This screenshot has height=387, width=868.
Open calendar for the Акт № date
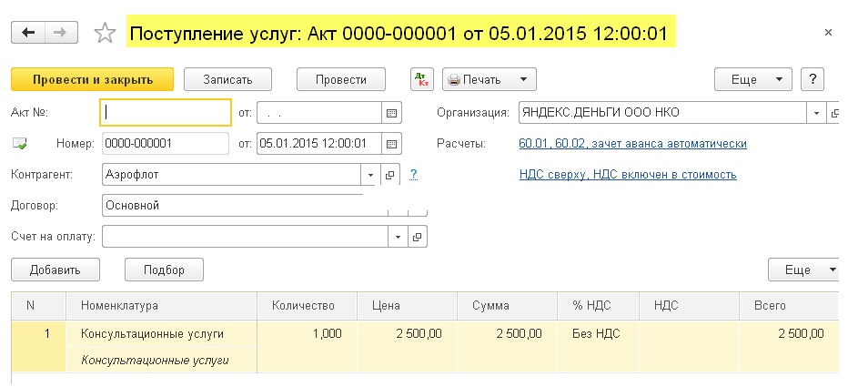pos(391,113)
